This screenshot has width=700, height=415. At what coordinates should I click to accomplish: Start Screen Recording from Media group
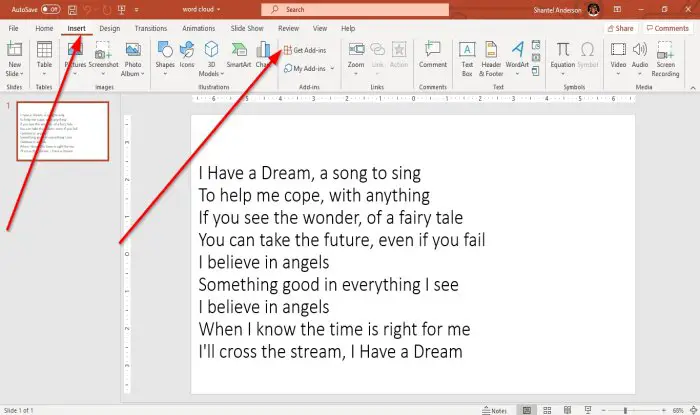(x=665, y=50)
